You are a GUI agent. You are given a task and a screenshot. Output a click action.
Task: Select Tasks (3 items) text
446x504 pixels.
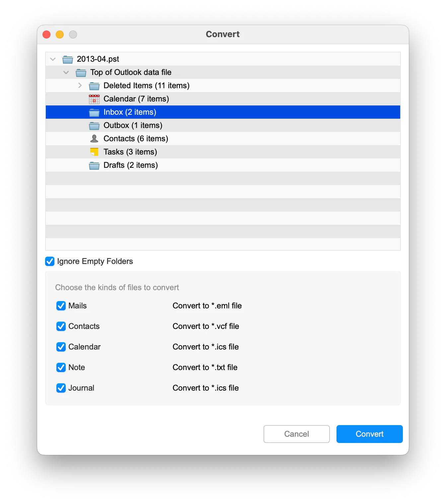pyautogui.click(x=130, y=152)
